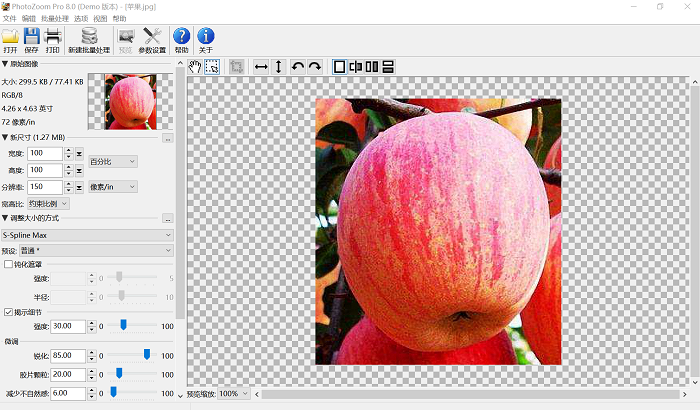
Task: Open the 百分比 width unit dropdown
Action: point(113,161)
